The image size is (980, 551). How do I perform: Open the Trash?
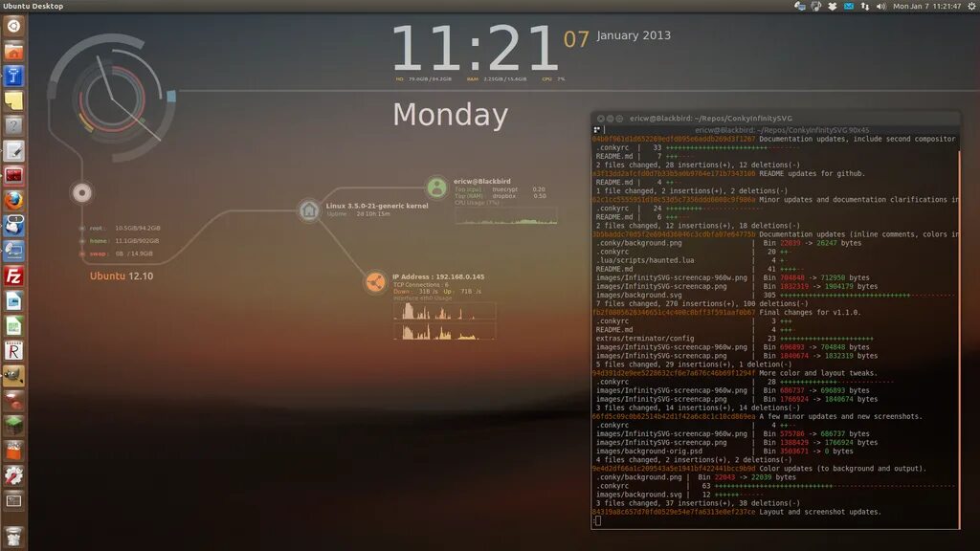point(13,536)
